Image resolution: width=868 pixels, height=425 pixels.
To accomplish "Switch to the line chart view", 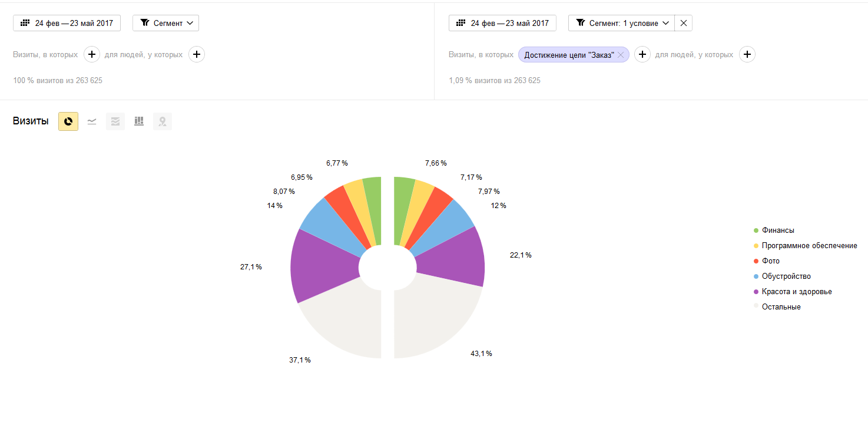I will point(92,121).
